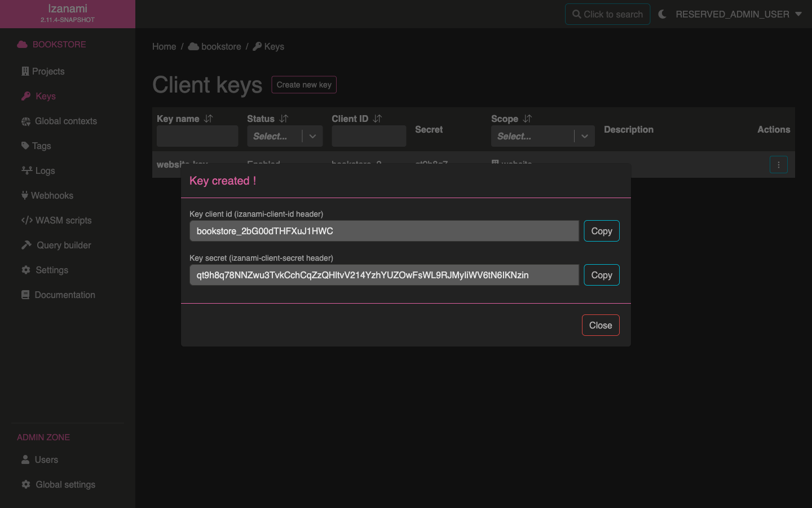
Task: Sort by Scope column arrows icon
Action: (x=527, y=119)
